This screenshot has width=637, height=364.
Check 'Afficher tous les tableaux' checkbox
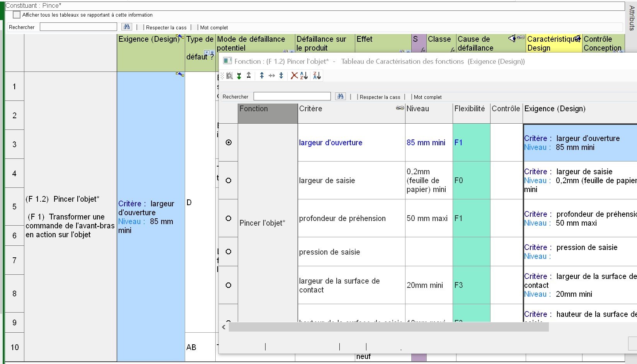[x=17, y=15]
